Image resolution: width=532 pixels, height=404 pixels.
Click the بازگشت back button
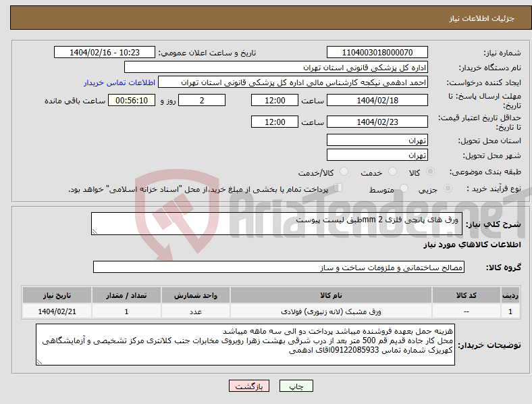249,386
